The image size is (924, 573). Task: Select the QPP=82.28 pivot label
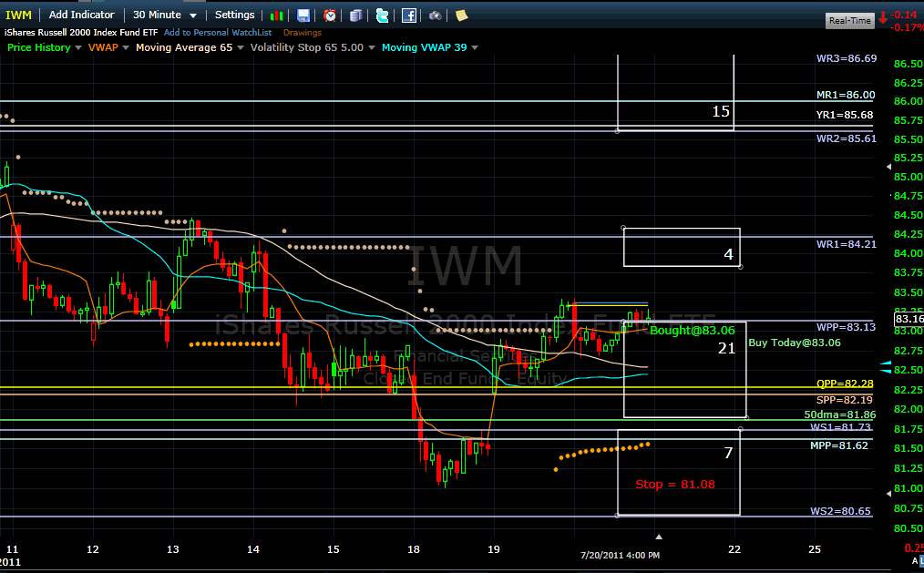[845, 384]
